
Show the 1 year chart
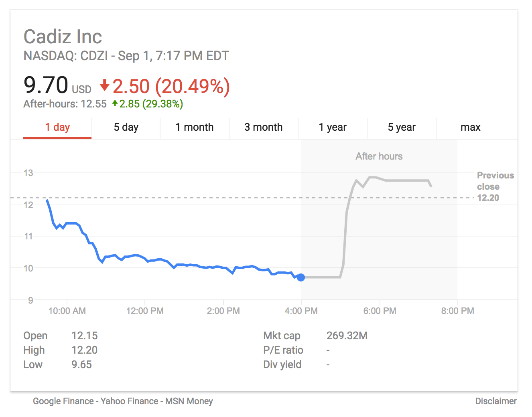click(x=333, y=128)
